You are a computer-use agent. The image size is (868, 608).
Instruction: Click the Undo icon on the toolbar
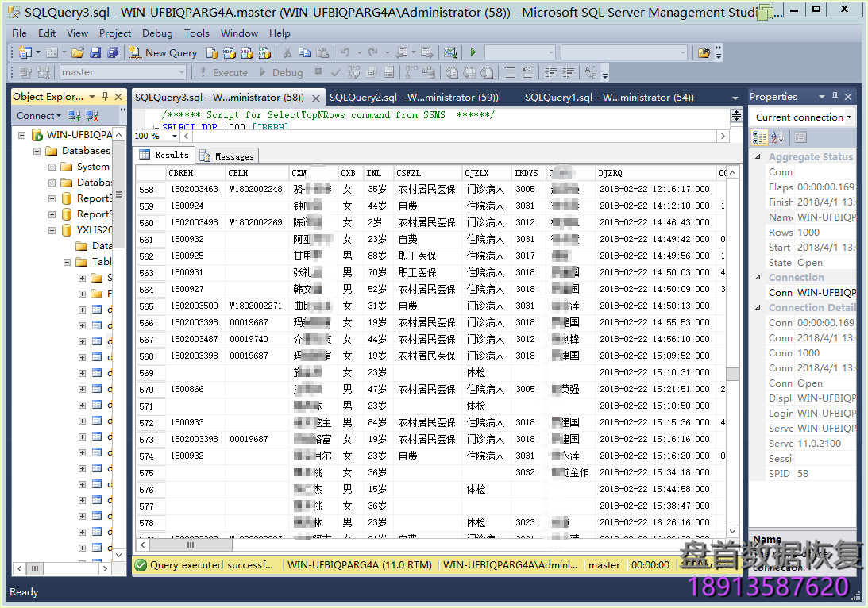pyautogui.click(x=345, y=52)
